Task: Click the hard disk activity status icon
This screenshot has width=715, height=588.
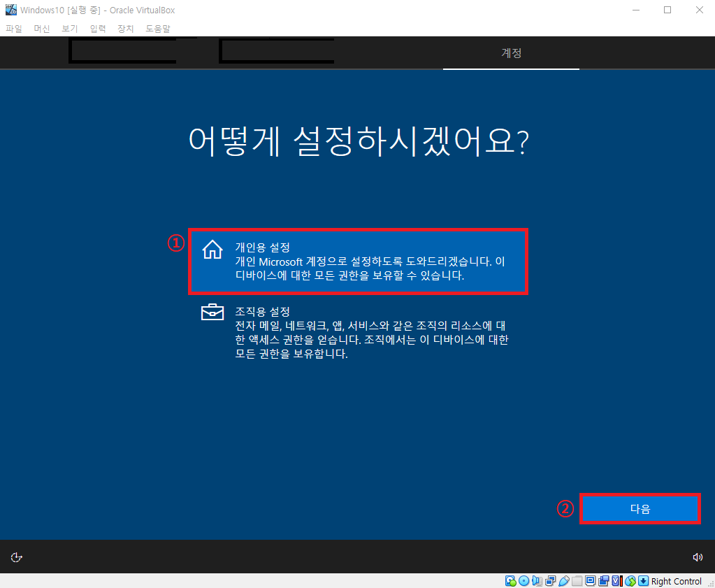Action: pos(510,581)
